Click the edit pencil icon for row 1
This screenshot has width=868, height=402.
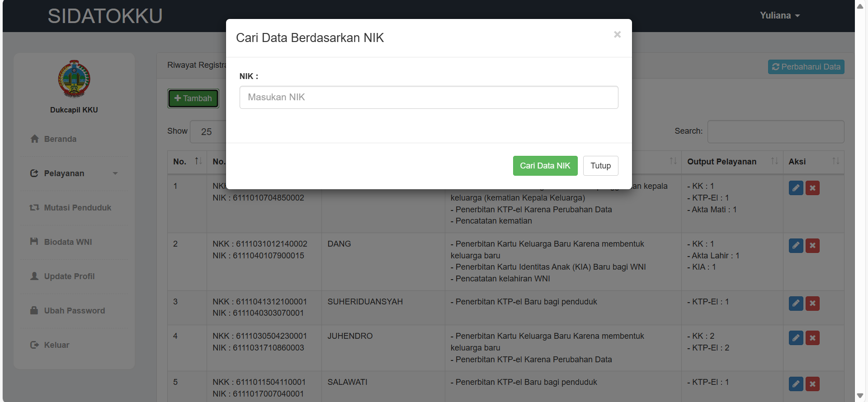[796, 188]
